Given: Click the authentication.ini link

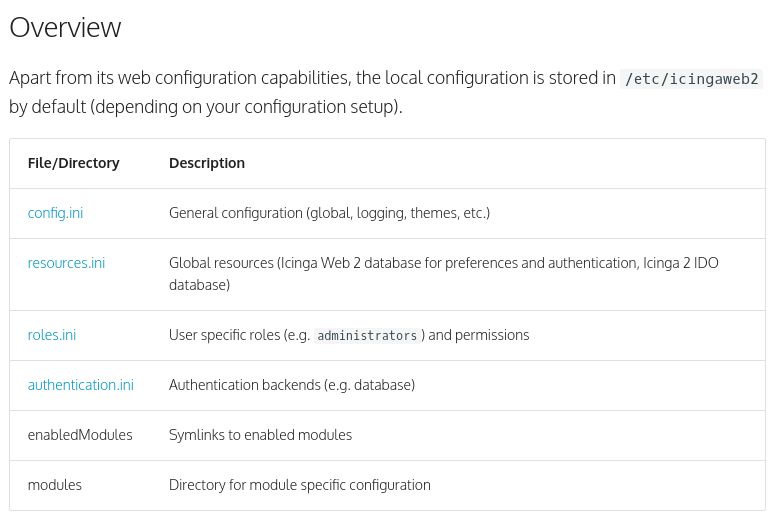Looking at the screenshot, I should click(80, 385).
